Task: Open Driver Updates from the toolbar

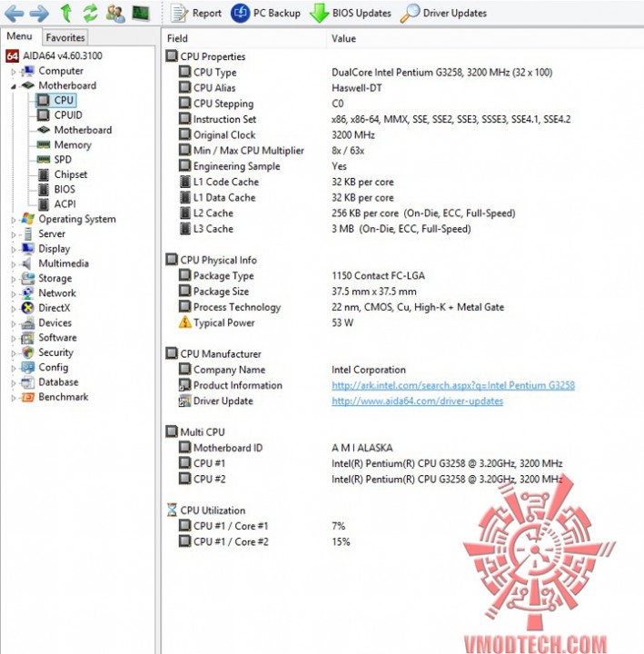Action: click(444, 14)
